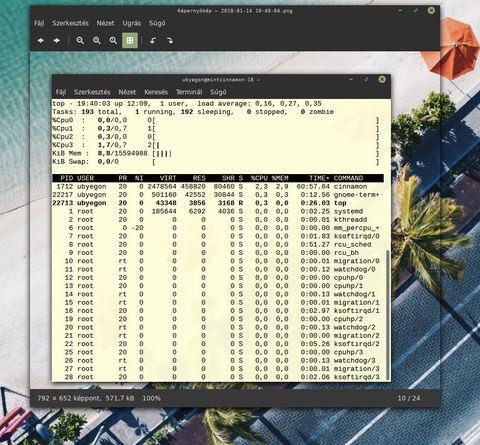Click Terminál in the pictured terminal menu

pyautogui.click(x=189, y=92)
